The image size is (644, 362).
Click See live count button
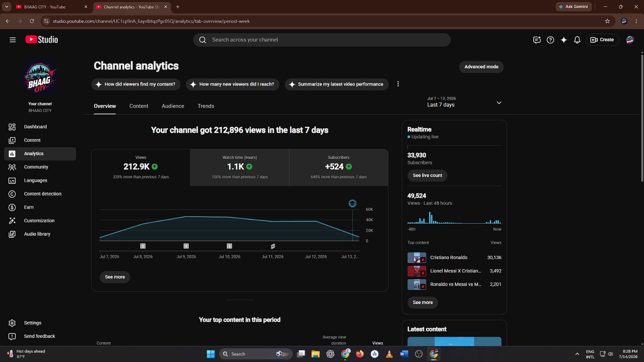click(427, 175)
